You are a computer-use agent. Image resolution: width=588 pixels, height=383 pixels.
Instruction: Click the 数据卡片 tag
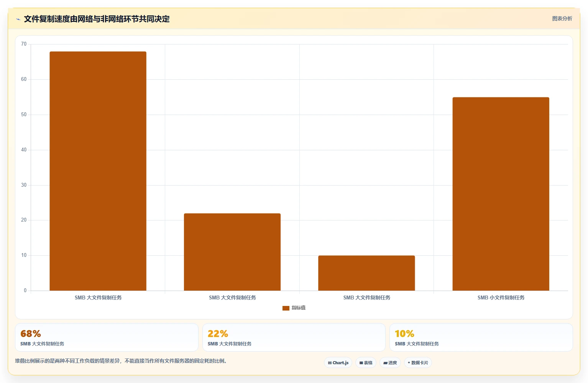tap(418, 363)
